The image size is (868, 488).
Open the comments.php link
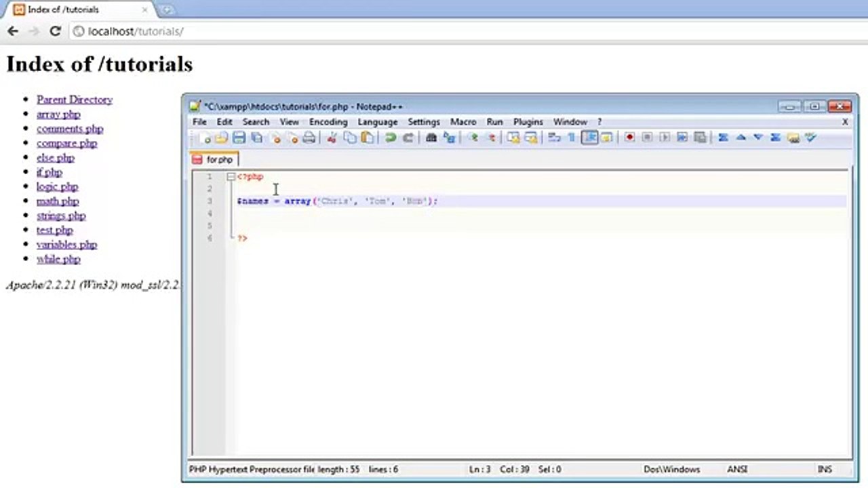[x=70, y=129]
